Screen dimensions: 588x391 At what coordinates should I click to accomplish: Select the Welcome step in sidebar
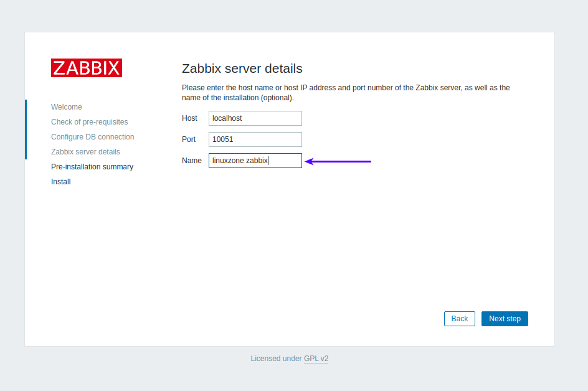coord(67,107)
